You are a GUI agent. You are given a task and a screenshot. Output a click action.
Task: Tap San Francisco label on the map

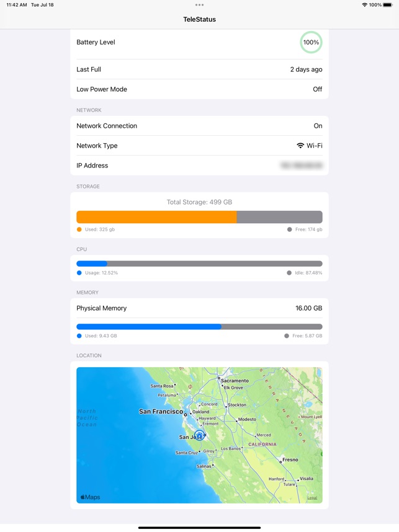click(x=161, y=412)
